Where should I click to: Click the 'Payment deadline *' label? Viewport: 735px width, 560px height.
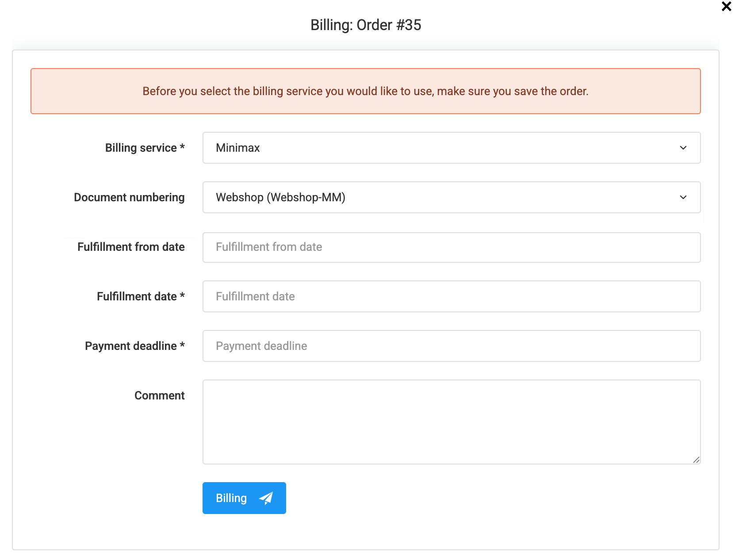[x=135, y=346]
